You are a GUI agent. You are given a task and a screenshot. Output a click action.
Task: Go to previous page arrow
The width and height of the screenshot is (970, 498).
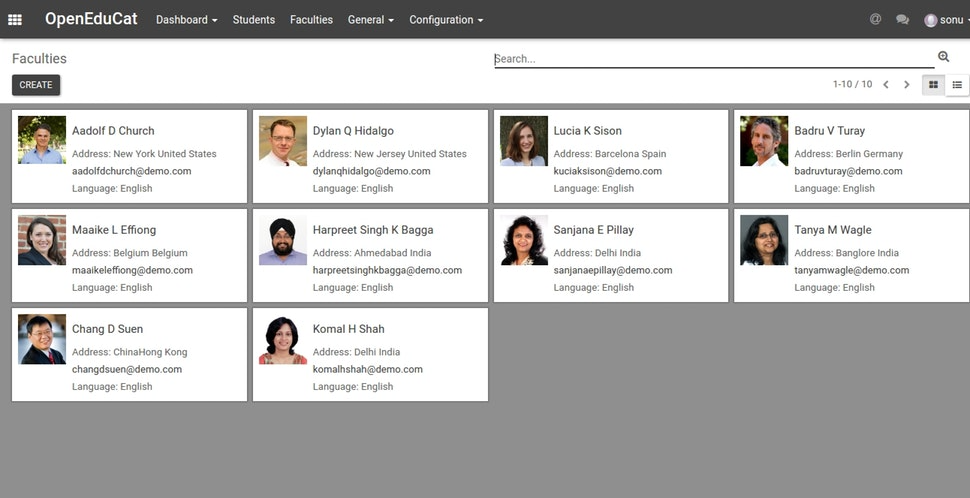[886, 85]
